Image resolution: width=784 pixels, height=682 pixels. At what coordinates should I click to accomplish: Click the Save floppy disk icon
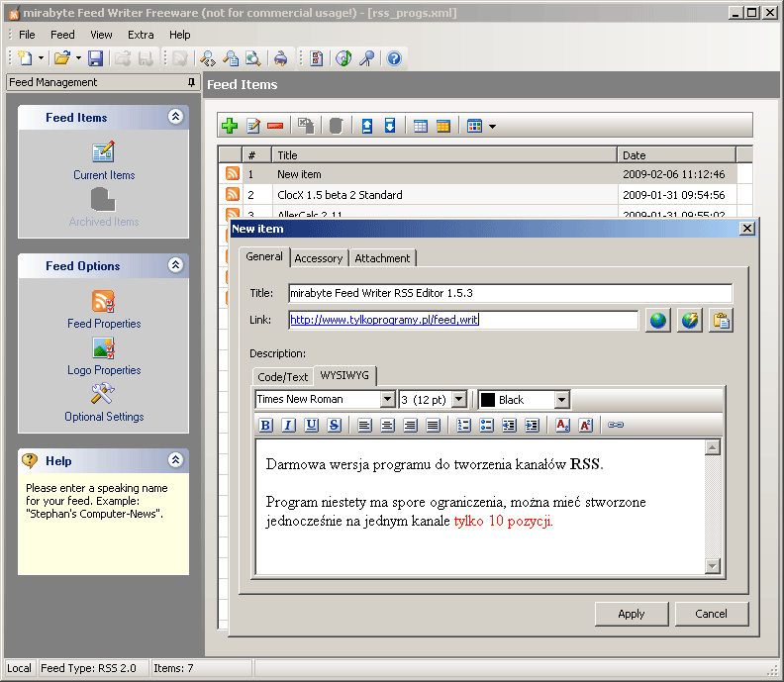(95, 58)
